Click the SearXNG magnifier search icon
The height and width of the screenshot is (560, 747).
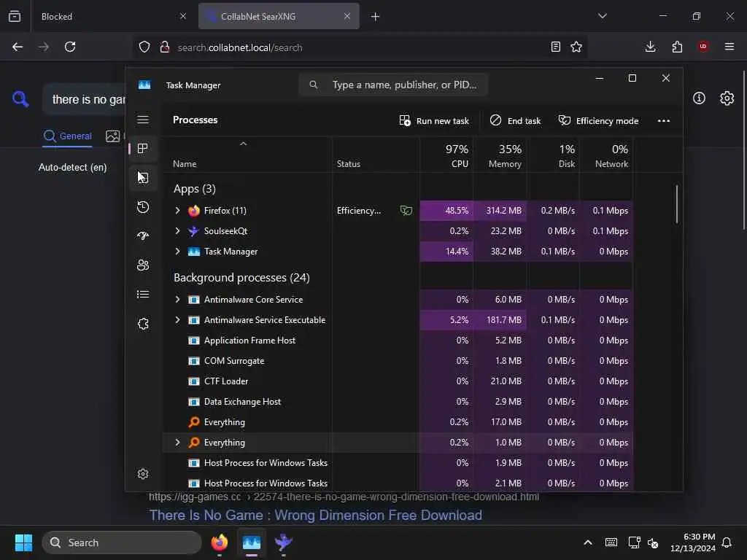(x=20, y=99)
